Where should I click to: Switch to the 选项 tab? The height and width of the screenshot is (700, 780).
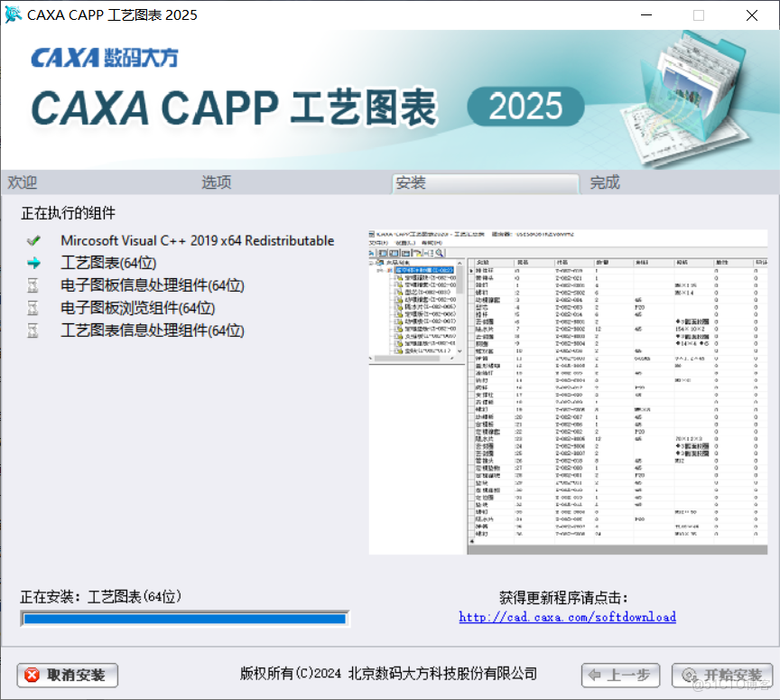217,182
